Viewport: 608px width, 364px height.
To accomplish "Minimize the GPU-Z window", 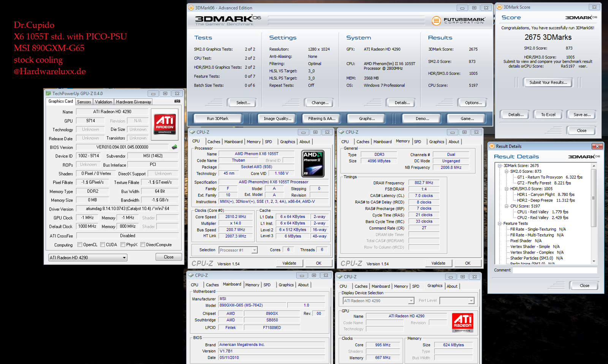I will (x=153, y=93).
